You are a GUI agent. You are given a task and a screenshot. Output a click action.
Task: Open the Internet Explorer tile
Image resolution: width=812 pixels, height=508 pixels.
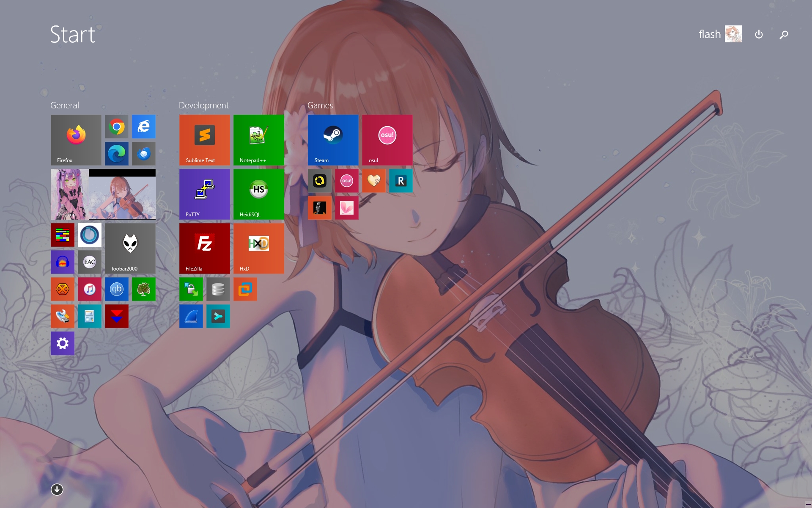(144, 127)
